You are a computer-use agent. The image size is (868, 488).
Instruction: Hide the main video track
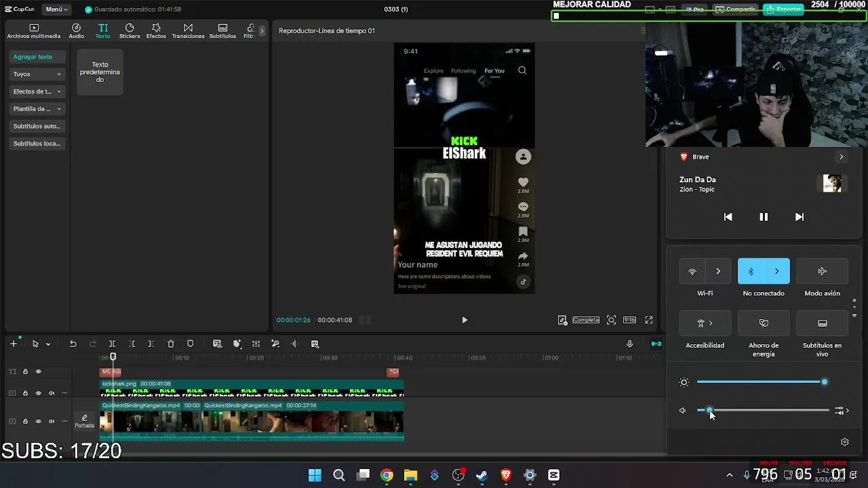(38, 422)
